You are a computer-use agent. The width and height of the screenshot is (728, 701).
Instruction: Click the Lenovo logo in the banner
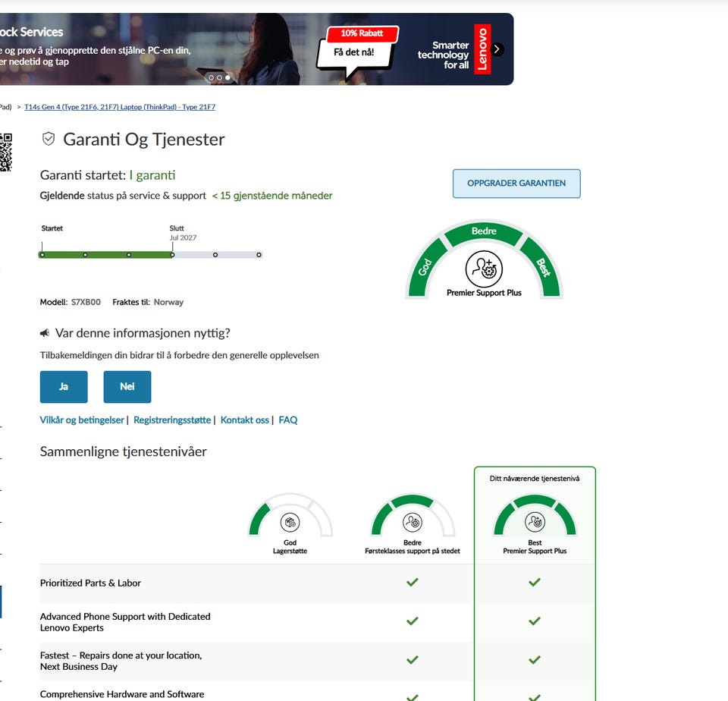coord(482,49)
